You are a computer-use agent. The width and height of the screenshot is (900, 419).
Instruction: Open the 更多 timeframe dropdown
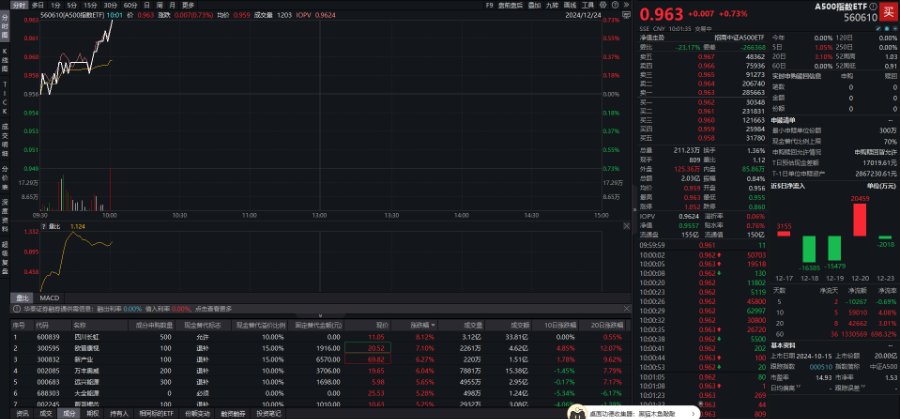[187, 5]
